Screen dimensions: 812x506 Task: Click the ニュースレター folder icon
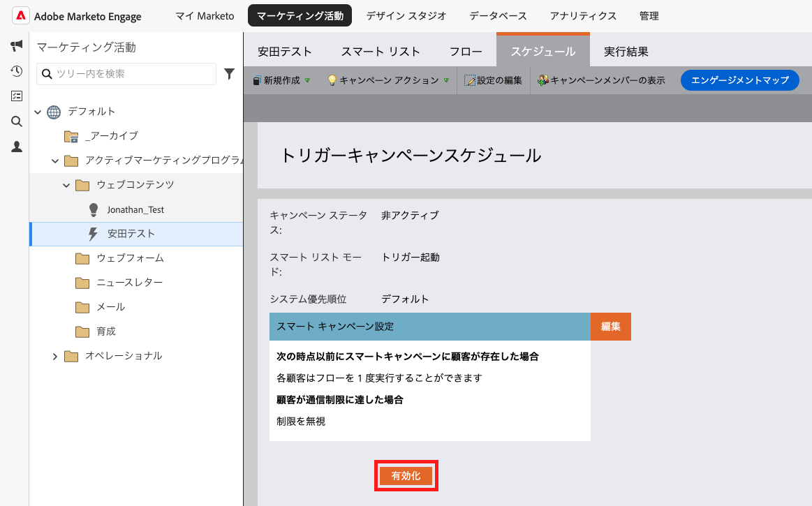coord(82,283)
